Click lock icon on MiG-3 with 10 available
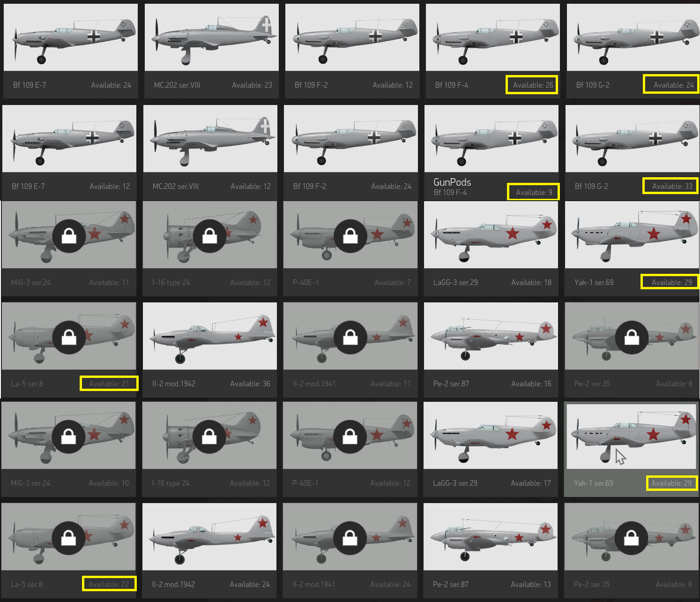 (x=68, y=436)
